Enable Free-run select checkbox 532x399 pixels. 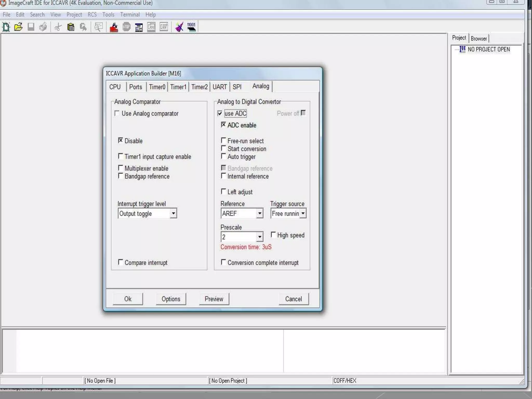coord(223,141)
